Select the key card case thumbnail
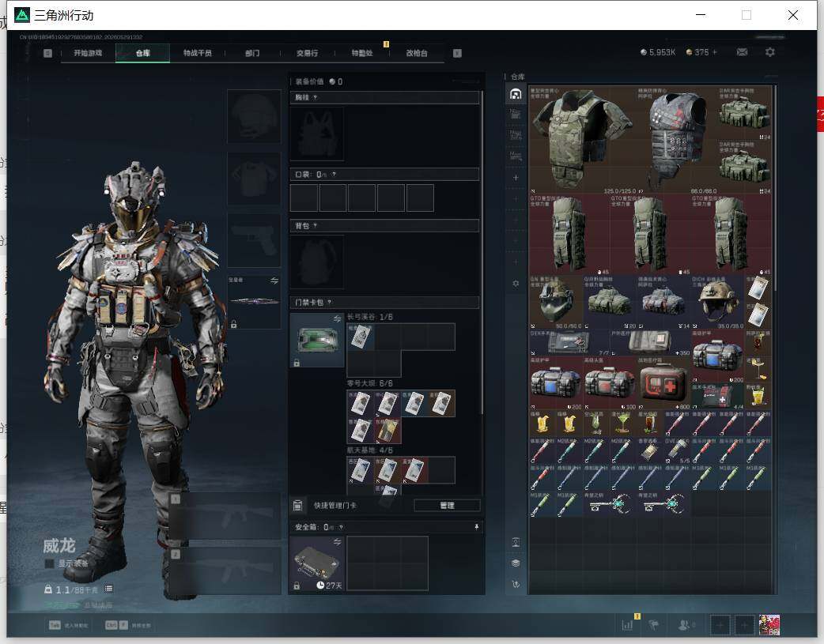Image resolution: width=824 pixels, height=644 pixels. [x=317, y=340]
